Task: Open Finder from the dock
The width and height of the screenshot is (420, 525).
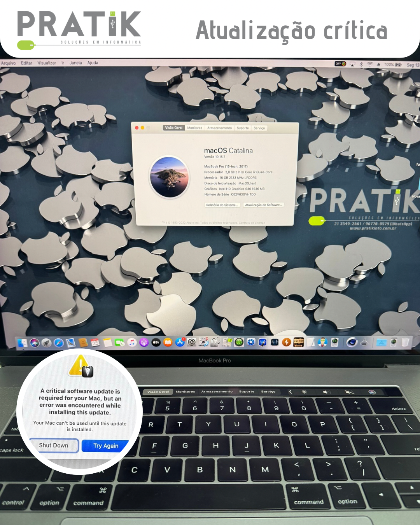Action: (23, 343)
